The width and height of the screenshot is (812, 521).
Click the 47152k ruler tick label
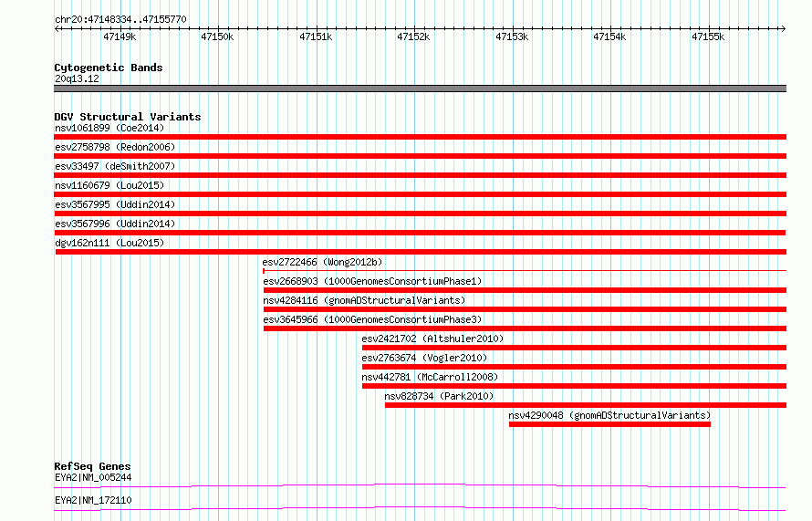(x=413, y=36)
